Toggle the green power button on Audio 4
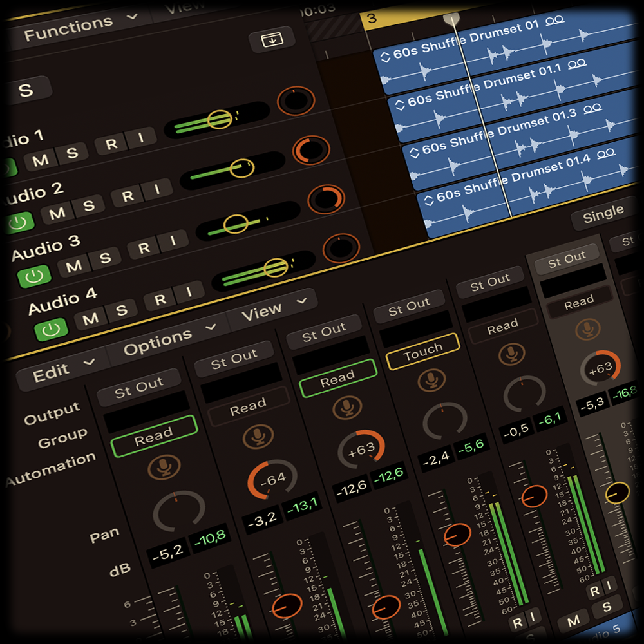The image size is (644, 644). (x=51, y=330)
